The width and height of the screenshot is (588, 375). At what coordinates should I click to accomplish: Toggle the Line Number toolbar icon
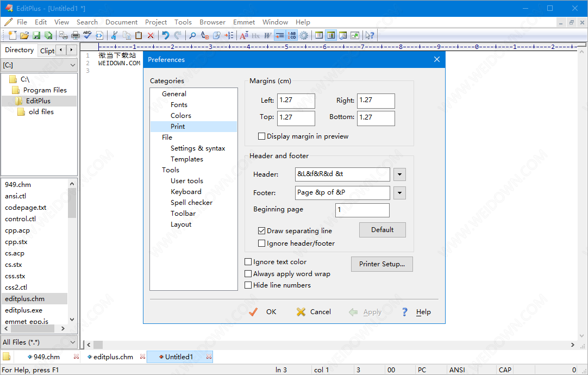click(292, 35)
